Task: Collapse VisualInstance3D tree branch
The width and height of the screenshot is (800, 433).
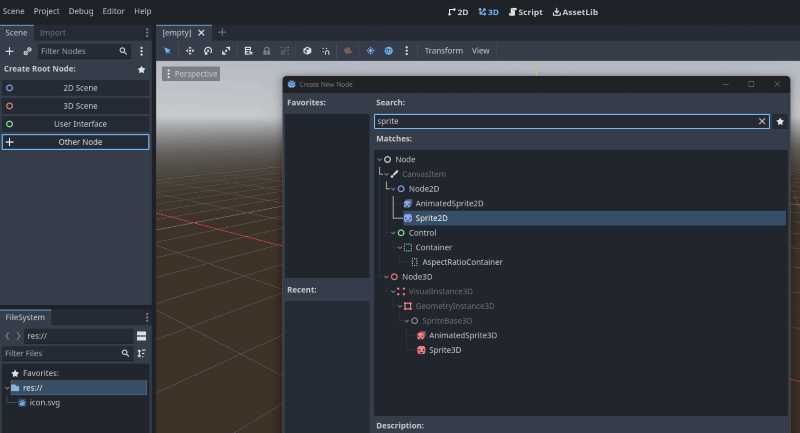Action: [x=393, y=292]
